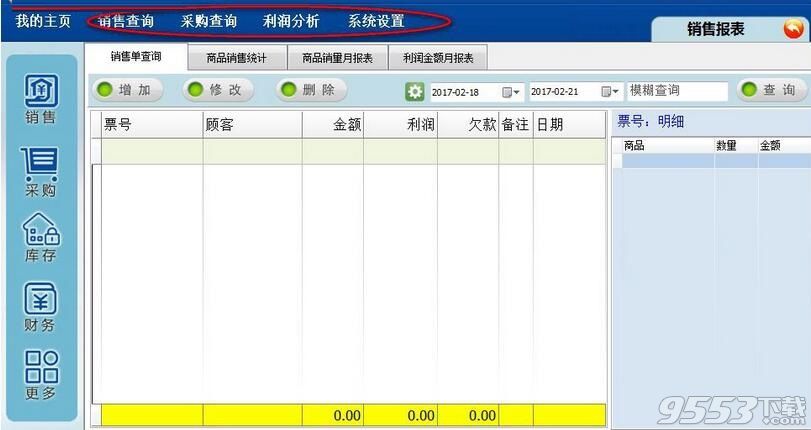
Task: Sort by 顾客 column header
Action: point(252,125)
